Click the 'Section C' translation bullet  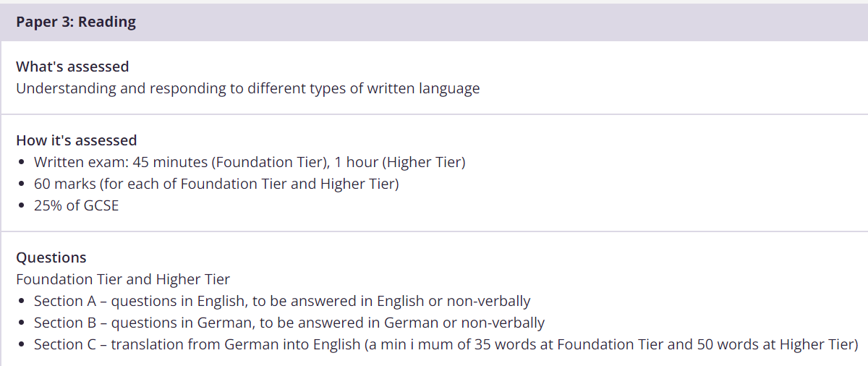pyautogui.click(x=446, y=344)
